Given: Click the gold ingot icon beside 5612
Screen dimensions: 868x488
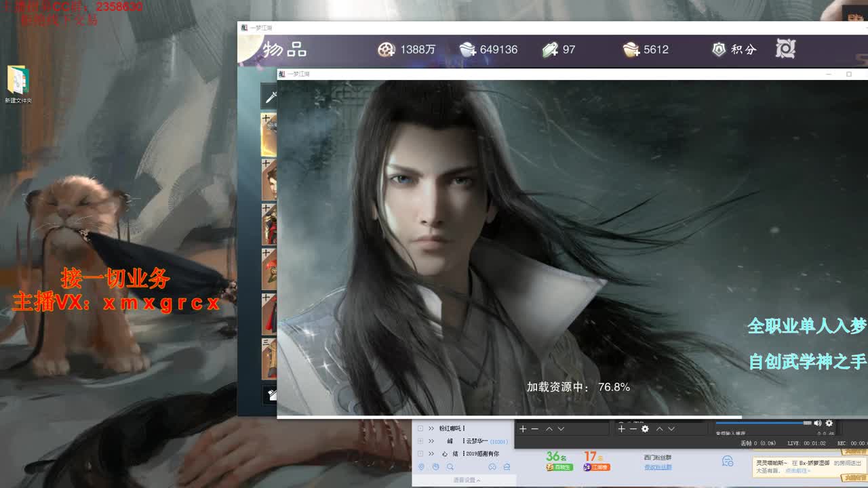Looking at the screenshot, I should coord(631,49).
